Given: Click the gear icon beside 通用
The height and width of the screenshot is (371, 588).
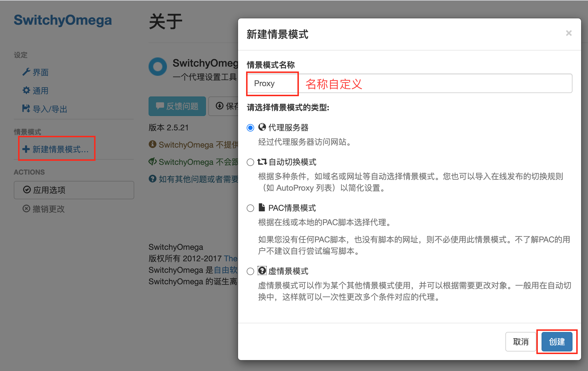Looking at the screenshot, I should [x=26, y=90].
